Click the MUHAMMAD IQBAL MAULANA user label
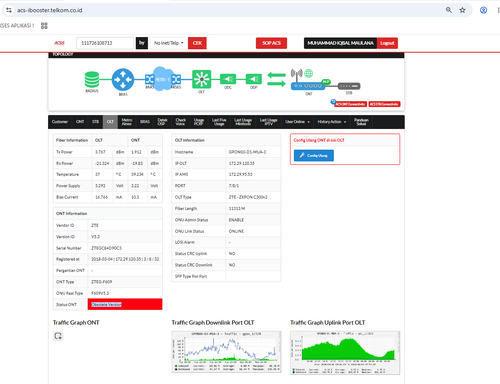The image size is (500, 384). pos(340,43)
